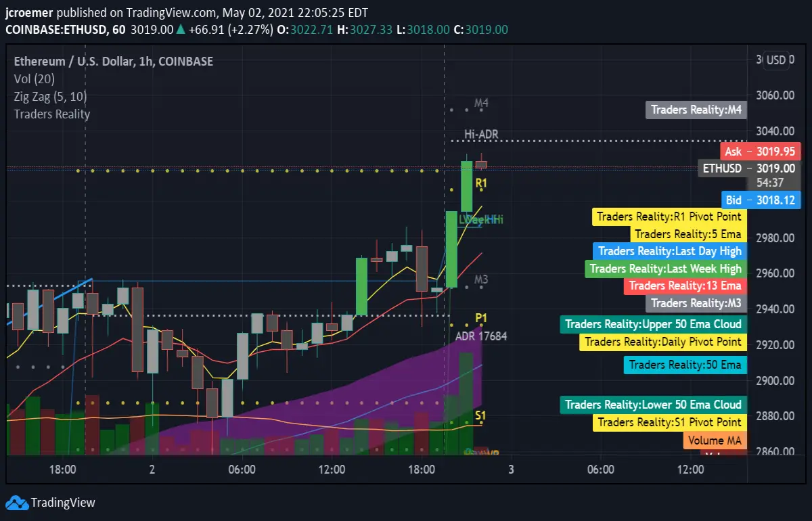The width and height of the screenshot is (812, 521).
Task: Click the Lower 50 Ema Cloud label
Action: pos(654,405)
